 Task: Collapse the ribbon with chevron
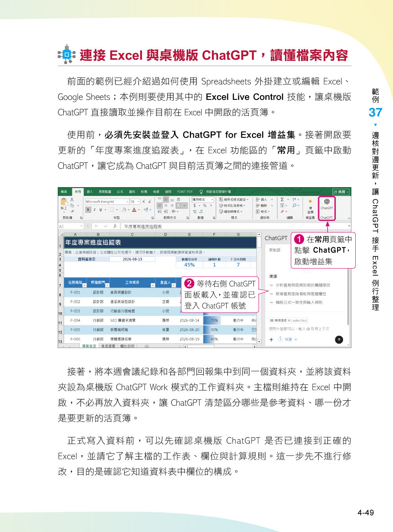pyautogui.click(x=349, y=218)
